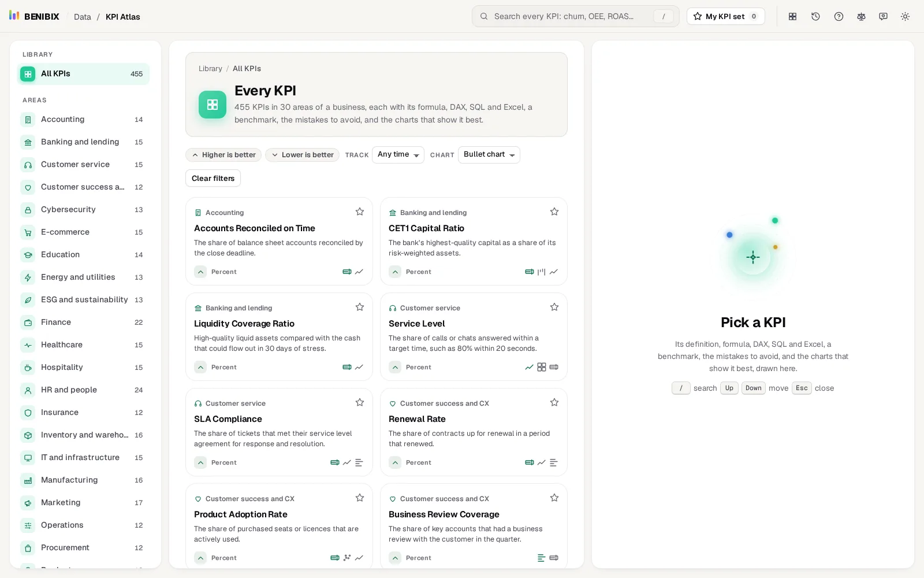Click the Library breadcrumb link
This screenshot has height=578, width=924.
210,69
